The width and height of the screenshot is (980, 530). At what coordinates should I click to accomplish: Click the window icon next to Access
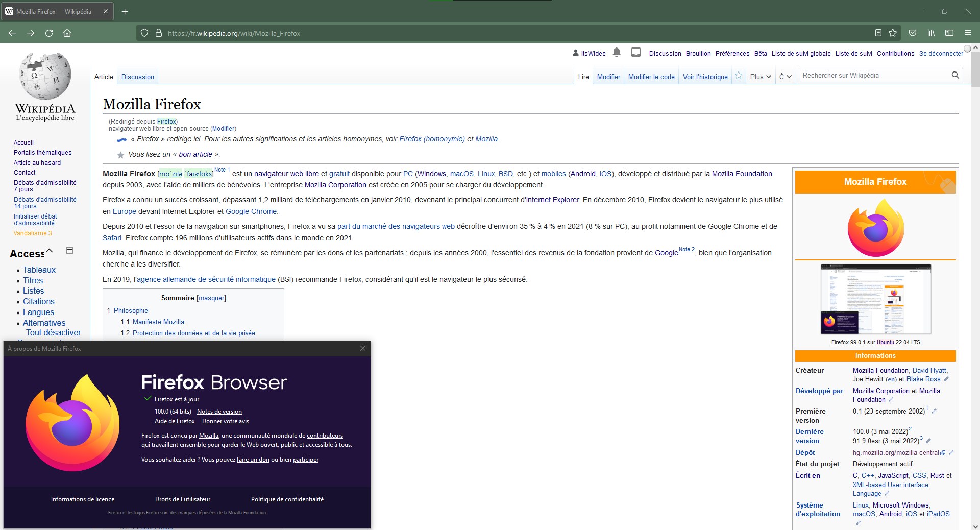70,250
